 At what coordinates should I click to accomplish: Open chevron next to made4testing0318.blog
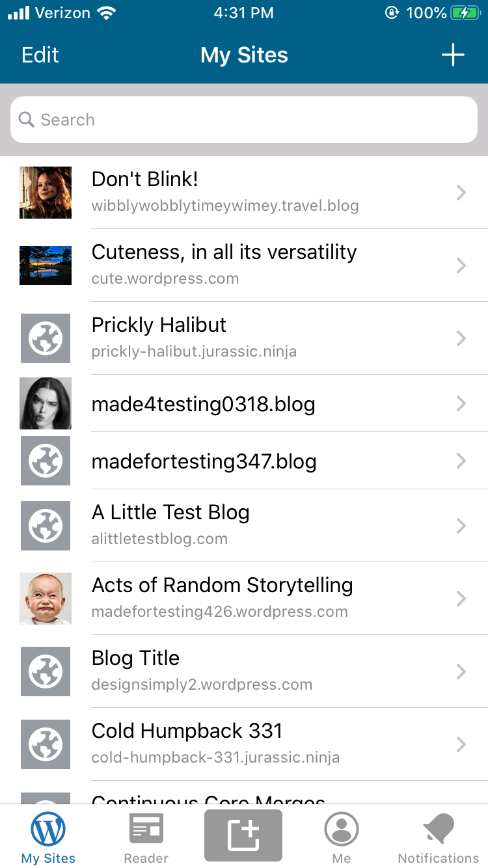[x=461, y=403]
